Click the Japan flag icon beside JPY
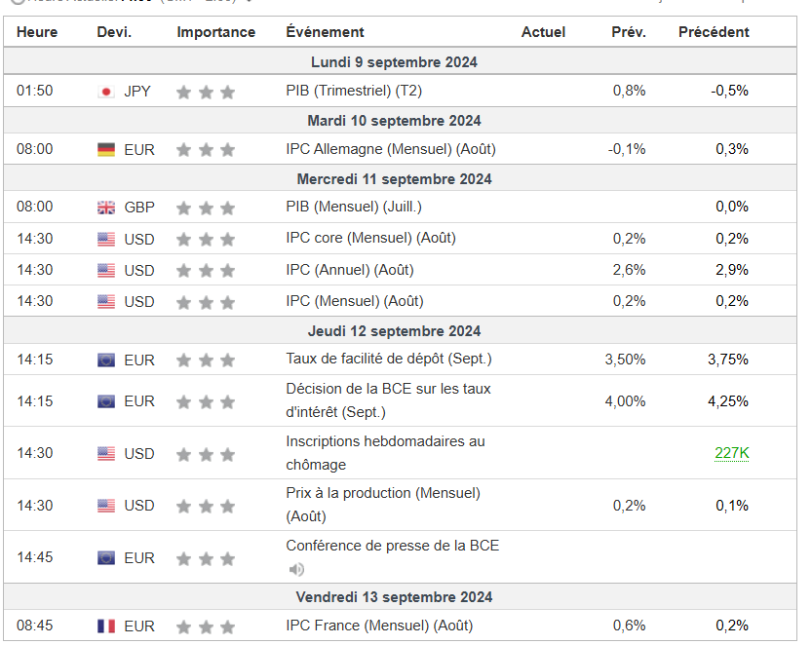Image resolution: width=812 pixels, height=645 pixels. [x=106, y=92]
